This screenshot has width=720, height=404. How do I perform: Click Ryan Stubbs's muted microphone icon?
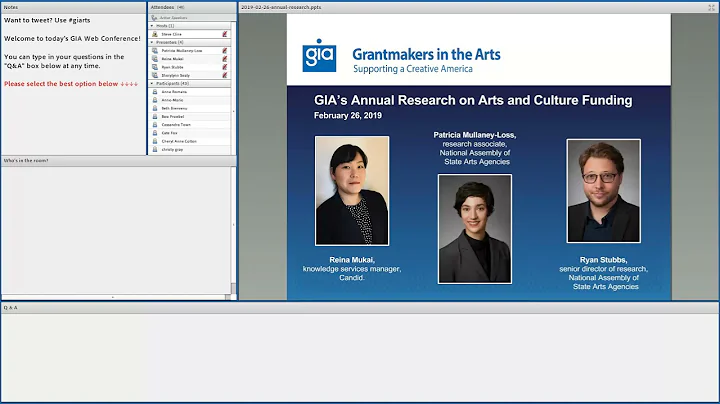point(225,67)
